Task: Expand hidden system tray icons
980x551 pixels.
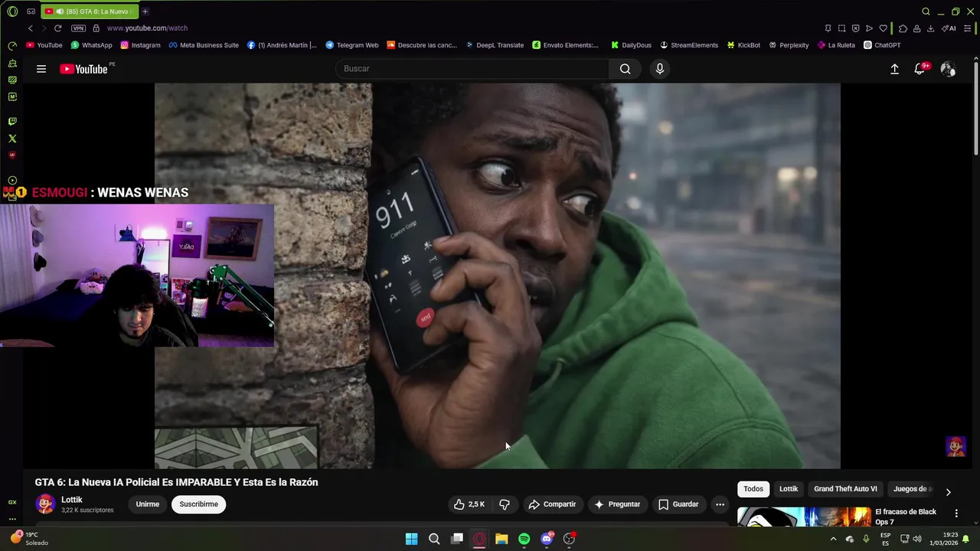Action: pos(833,539)
